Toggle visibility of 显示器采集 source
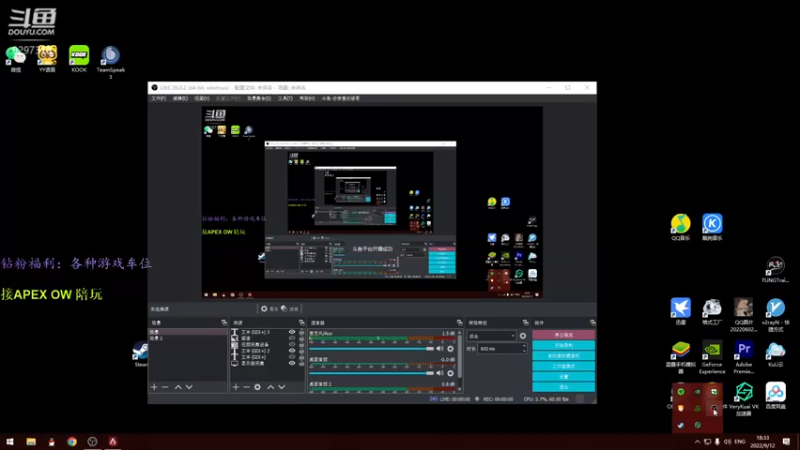800x450 pixels. click(x=292, y=363)
